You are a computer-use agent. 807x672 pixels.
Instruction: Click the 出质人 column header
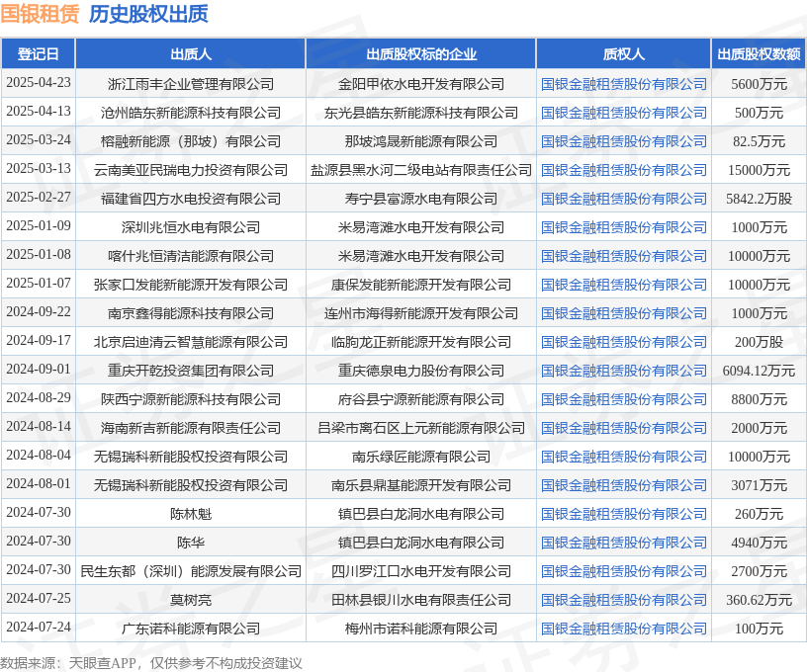pyautogui.click(x=191, y=54)
